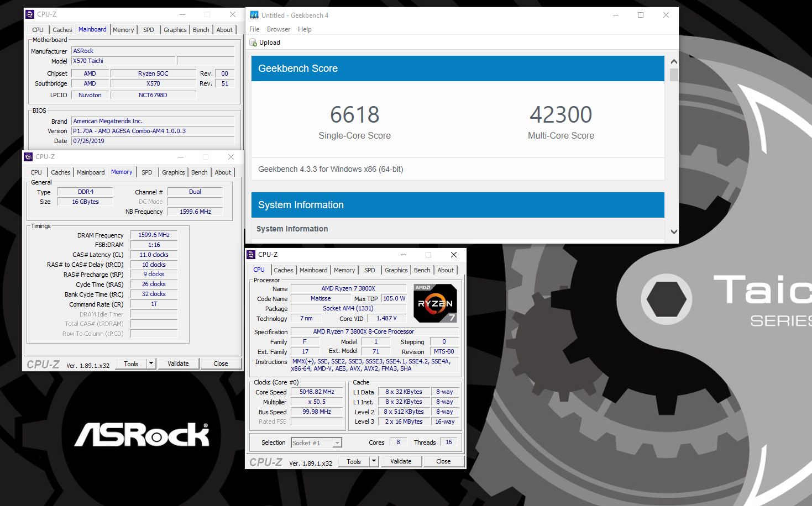Select Graphics tab in Memory window
Screen dimensions: 812x506
[174, 172]
